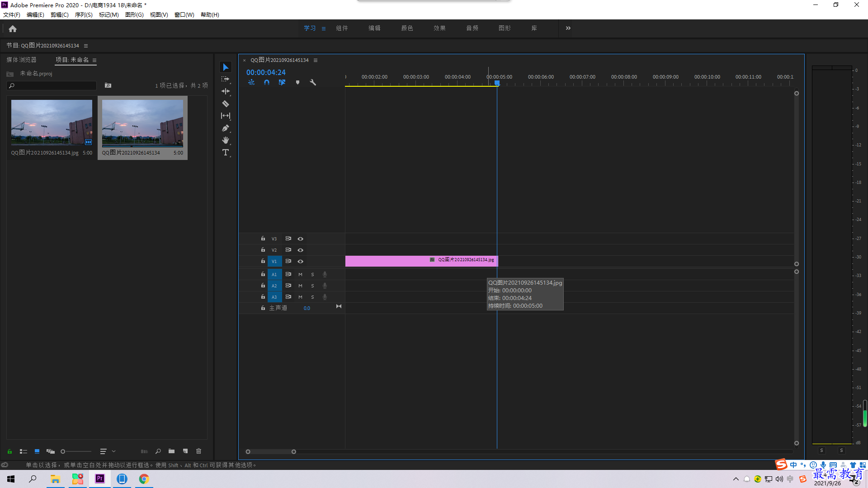
Task: Select the Track Select Forward tool
Action: 226,79
